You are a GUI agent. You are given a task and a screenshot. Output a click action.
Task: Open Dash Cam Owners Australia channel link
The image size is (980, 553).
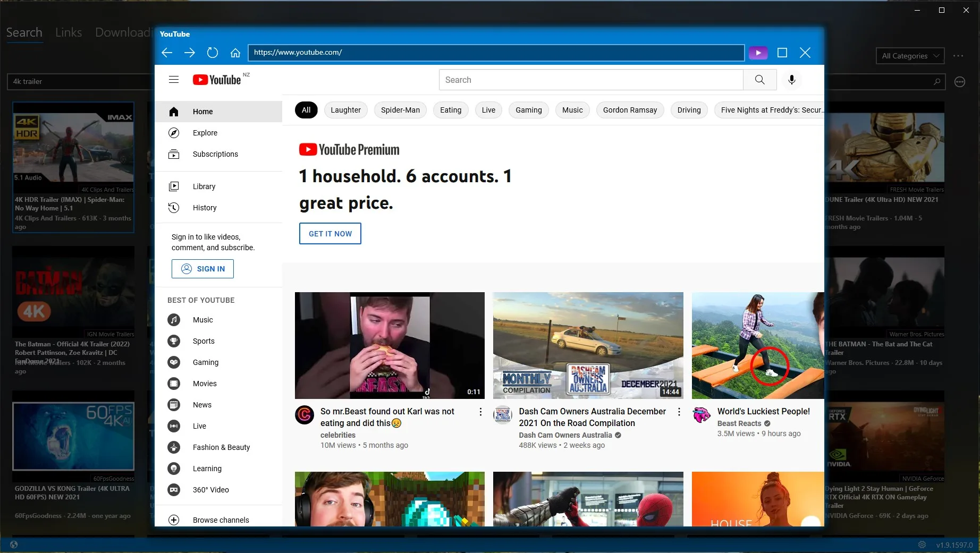[565, 435]
